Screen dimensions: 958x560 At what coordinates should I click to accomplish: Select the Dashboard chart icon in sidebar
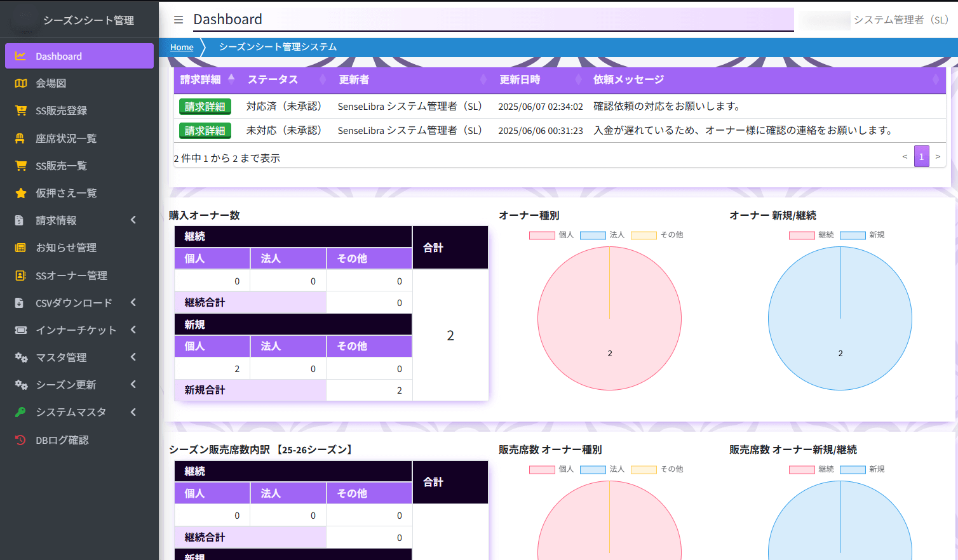[21, 56]
